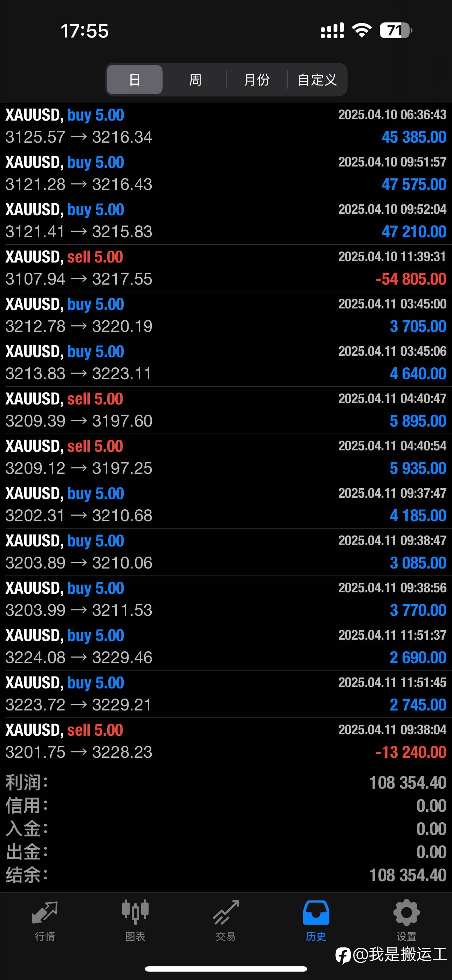
Task: Tap the timestamp 2025.04.11 11:51:37
Action: point(392,635)
